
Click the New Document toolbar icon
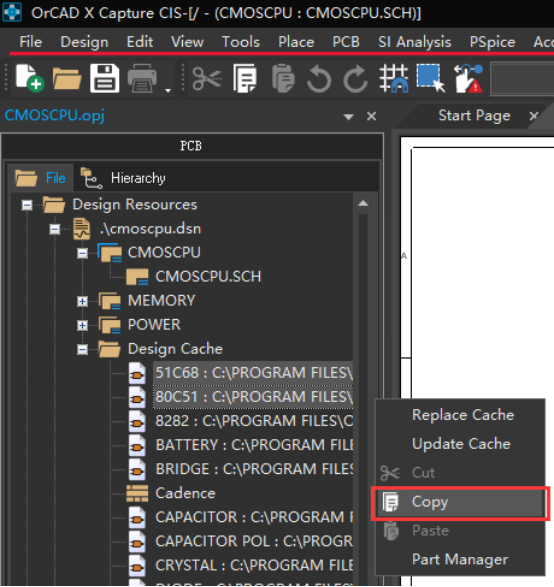30,78
